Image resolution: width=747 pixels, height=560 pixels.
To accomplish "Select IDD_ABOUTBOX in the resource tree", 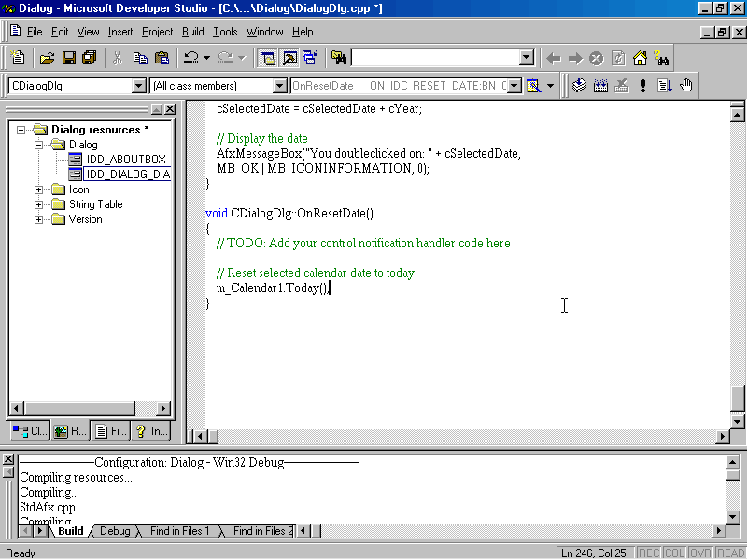I will pos(126,159).
